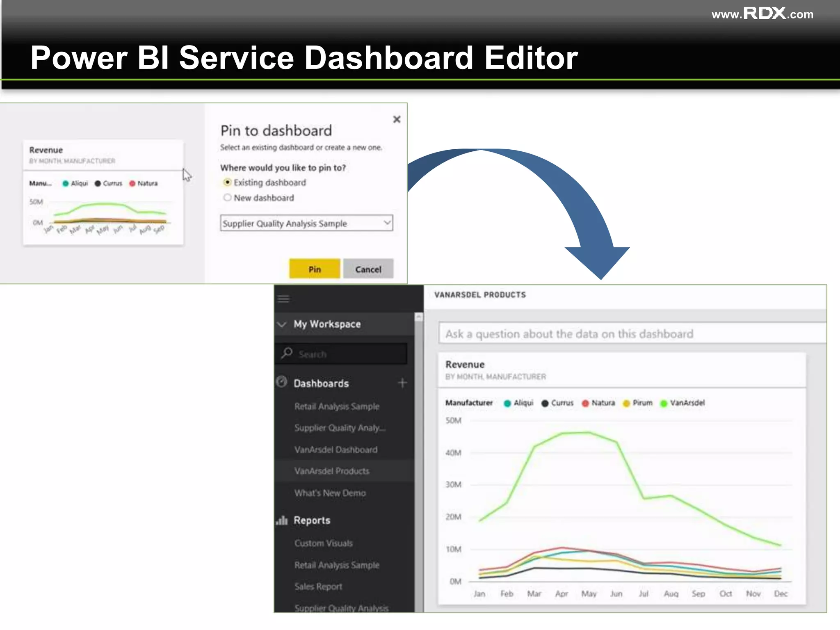Add a new dashboard with plus icon
This screenshot has height=630, width=840.
pyautogui.click(x=402, y=383)
